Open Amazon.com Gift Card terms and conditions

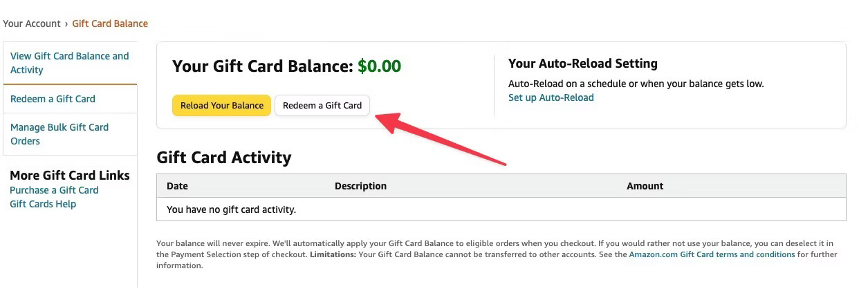[x=712, y=254]
